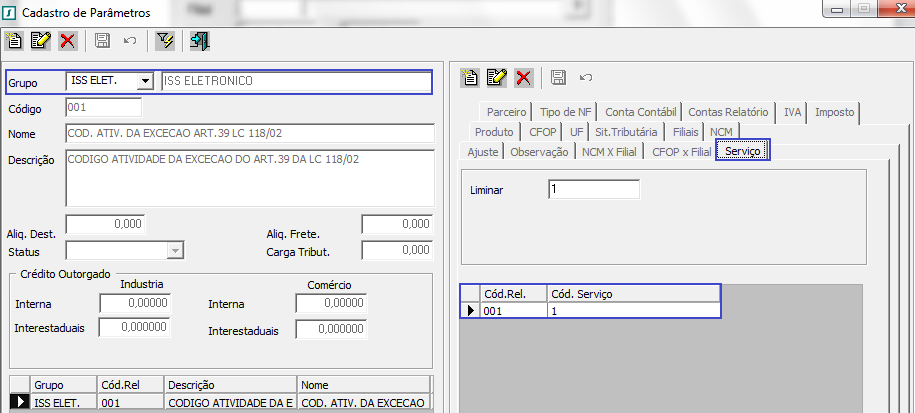Screen dimensions: 915x413
Task: Open the NCM X Filial tab
Action: coord(609,152)
